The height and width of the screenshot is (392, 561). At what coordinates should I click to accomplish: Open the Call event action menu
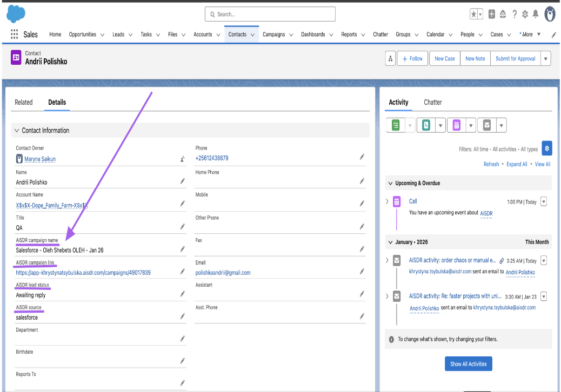pos(544,201)
